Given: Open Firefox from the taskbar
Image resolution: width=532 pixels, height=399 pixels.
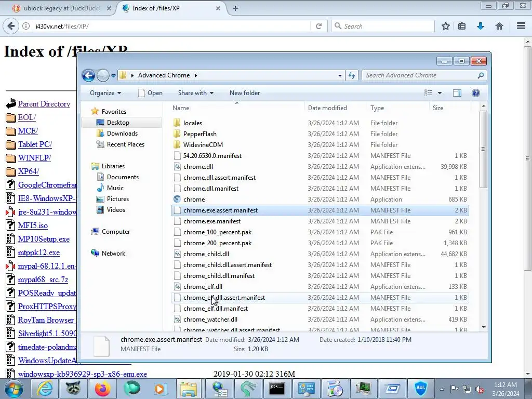Looking at the screenshot, I should tap(102, 389).
